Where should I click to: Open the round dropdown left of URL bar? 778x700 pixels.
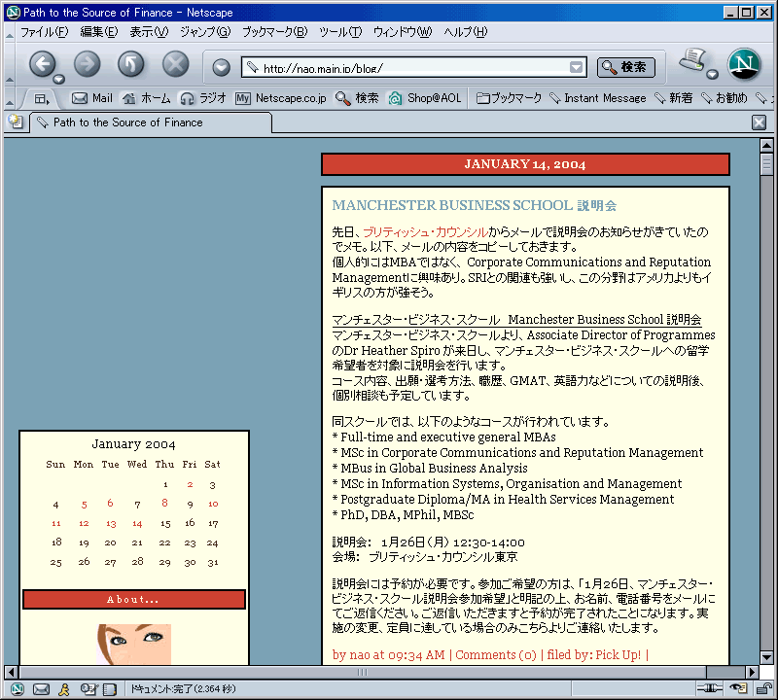(x=222, y=67)
